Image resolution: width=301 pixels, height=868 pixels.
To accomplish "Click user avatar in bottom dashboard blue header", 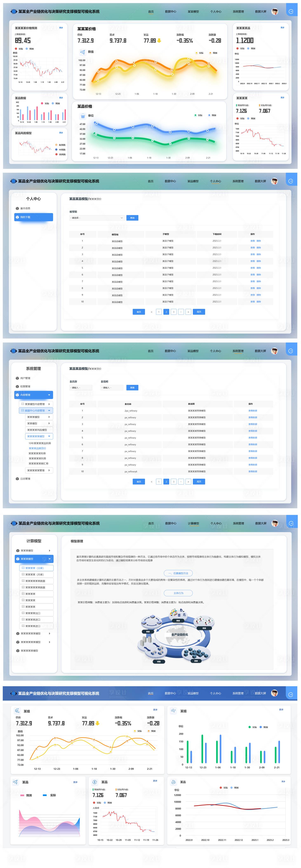I will pyautogui.click(x=274, y=693).
